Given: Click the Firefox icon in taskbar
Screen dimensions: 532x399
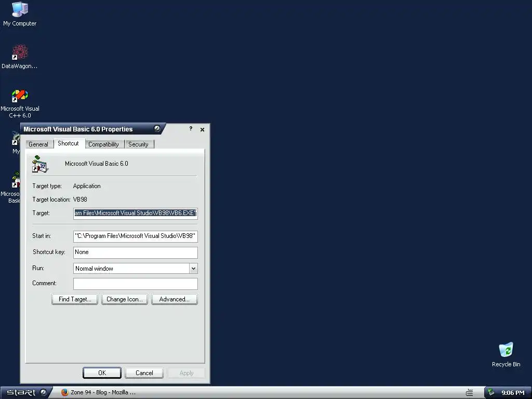Looking at the screenshot, I should click(x=64, y=392).
